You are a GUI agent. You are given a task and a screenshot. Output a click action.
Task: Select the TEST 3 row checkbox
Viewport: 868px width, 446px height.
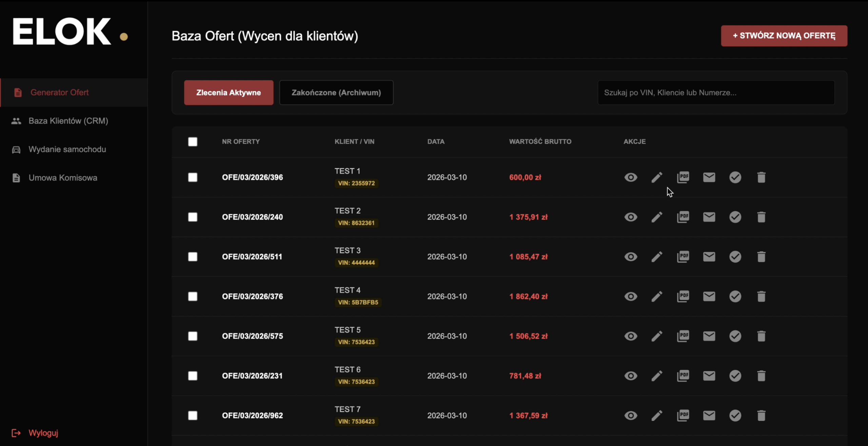point(193,257)
